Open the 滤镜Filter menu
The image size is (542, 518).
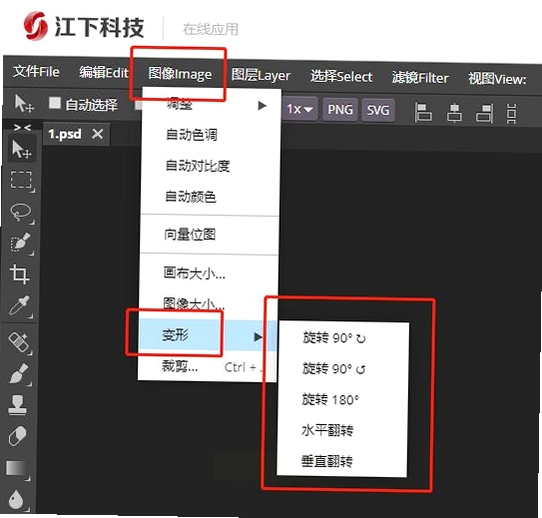[420, 78]
